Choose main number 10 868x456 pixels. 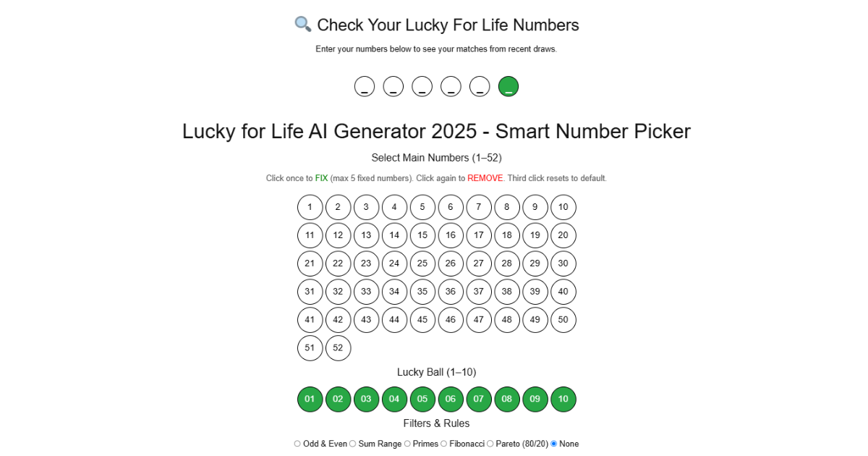(x=563, y=208)
